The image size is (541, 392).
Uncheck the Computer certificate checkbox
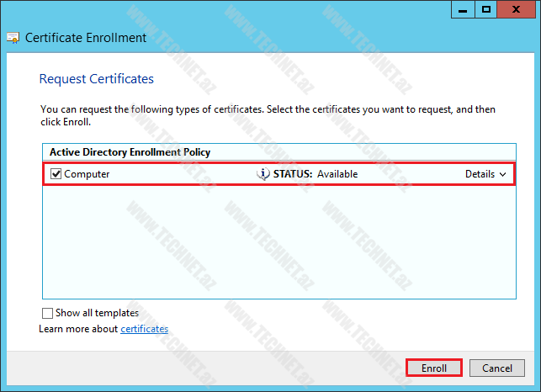tap(56, 174)
